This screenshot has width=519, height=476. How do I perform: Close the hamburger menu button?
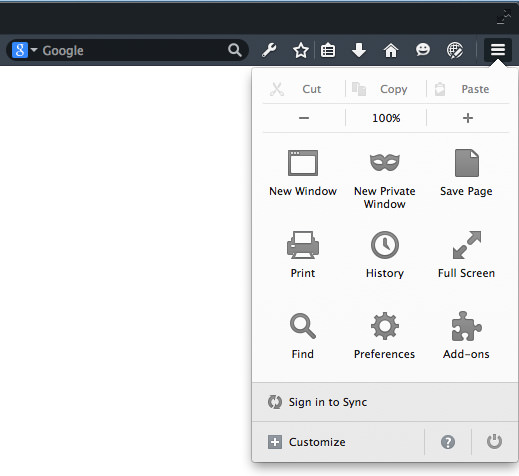click(498, 50)
